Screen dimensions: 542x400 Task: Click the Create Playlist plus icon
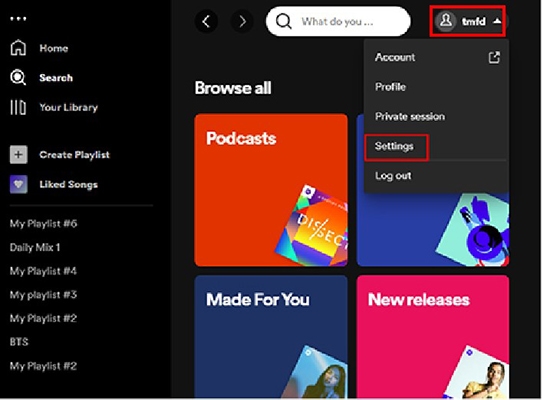pyautogui.click(x=18, y=155)
